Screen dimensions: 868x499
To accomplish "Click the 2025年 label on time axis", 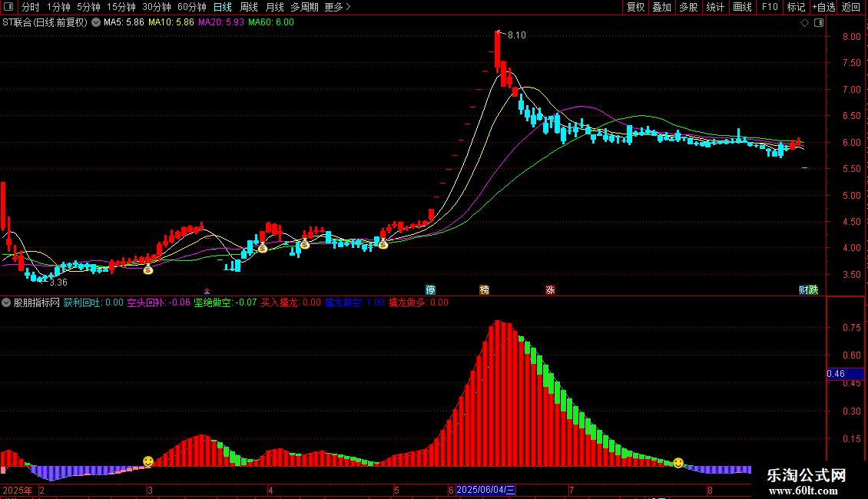I will point(18,490).
